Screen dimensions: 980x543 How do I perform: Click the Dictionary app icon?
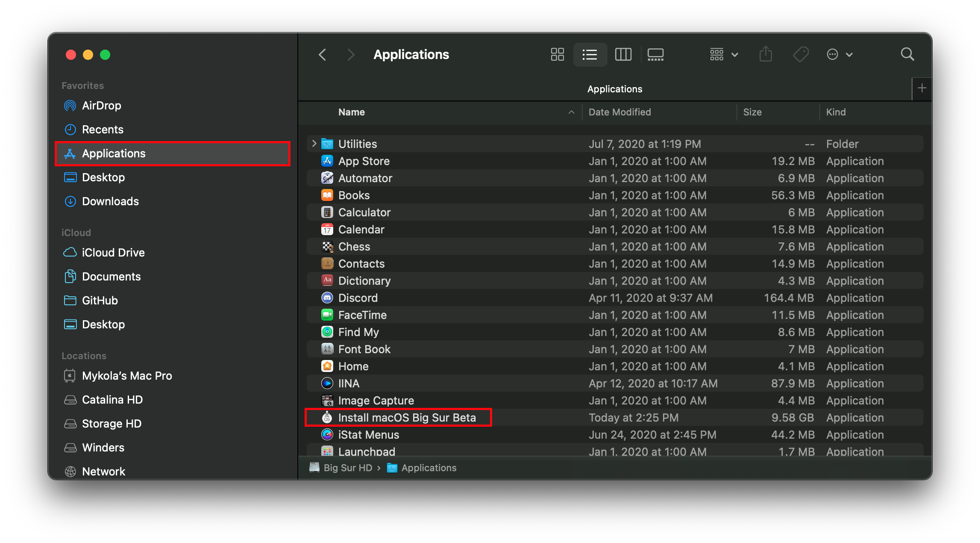point(327,280)
